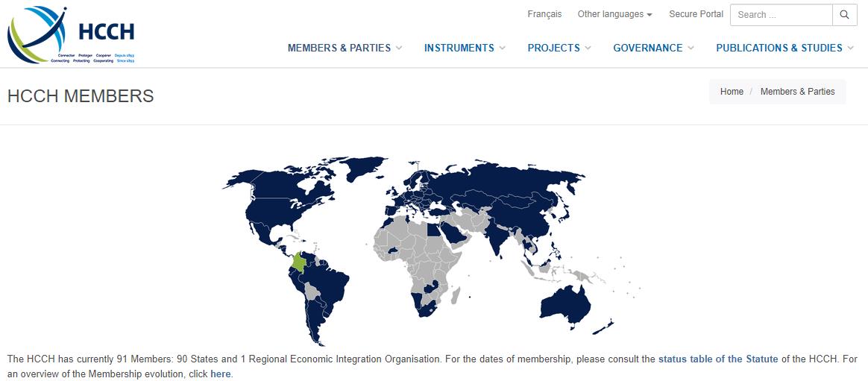This screenshot has width=868, height=381.
Task: Select green highlighted Colombia on map
Action: [300, 262]
